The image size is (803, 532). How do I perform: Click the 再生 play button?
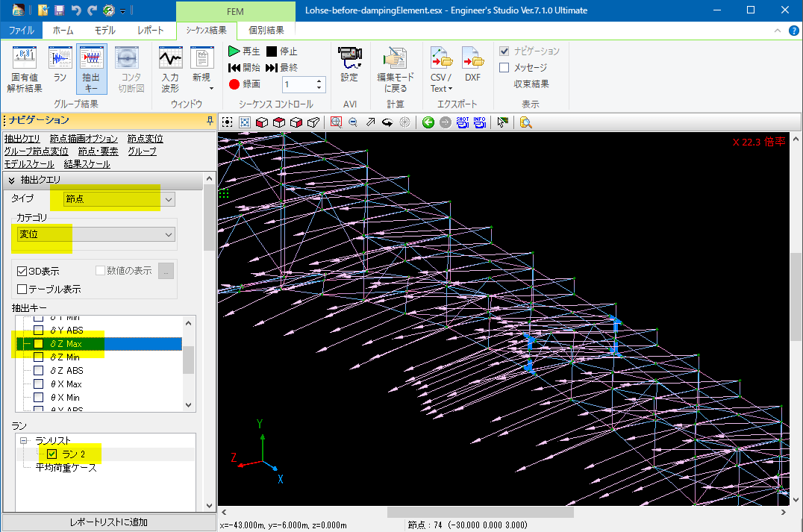244,51
